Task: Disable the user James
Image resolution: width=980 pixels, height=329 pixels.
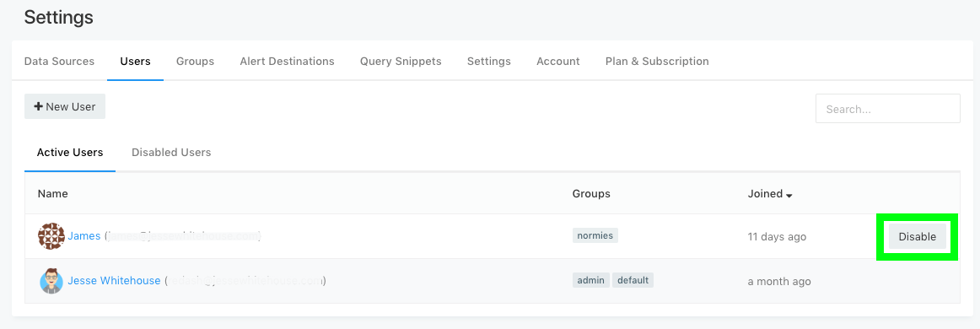Action: tap(917, 236)
